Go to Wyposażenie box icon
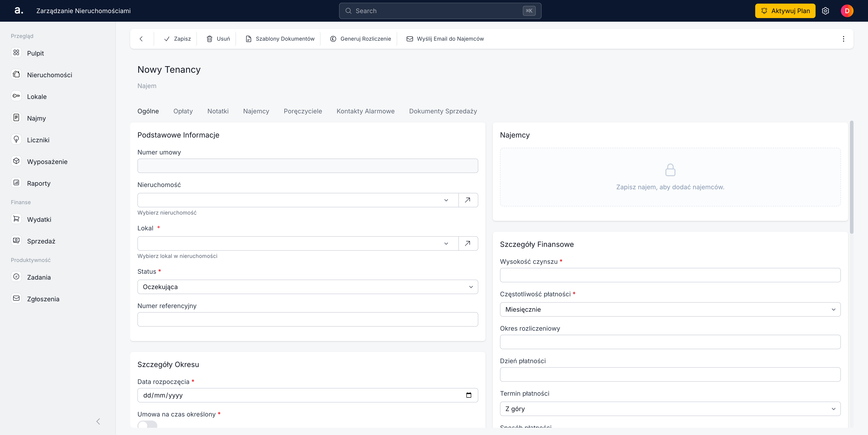Image resolution: width=868 pixels, height=435 pixels. click(16, 161)
